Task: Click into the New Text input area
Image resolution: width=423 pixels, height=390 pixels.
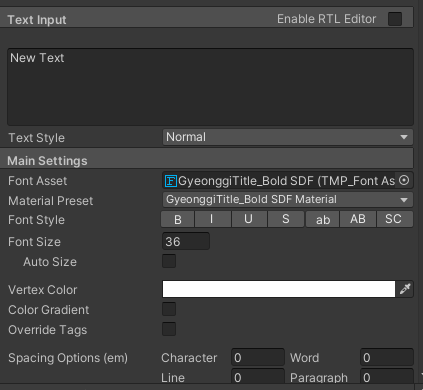Action: click(210, 87)
